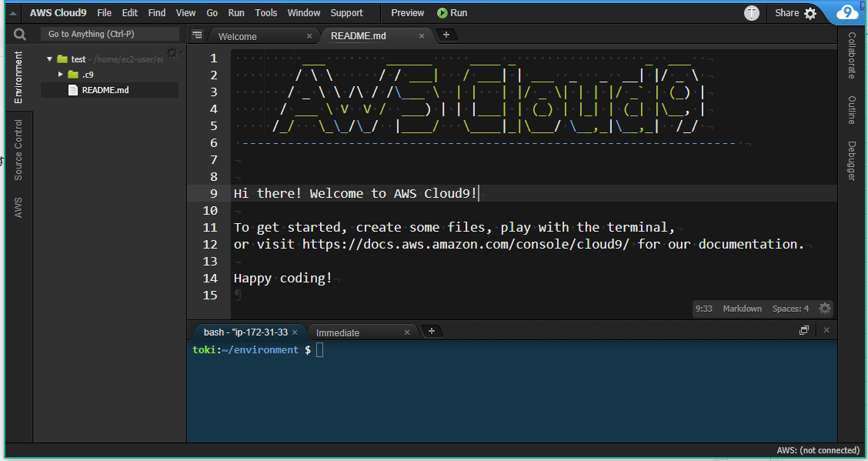This screenshot has height=461, width=868.
Task: Open the Run menu
Action: pos(235,13)
